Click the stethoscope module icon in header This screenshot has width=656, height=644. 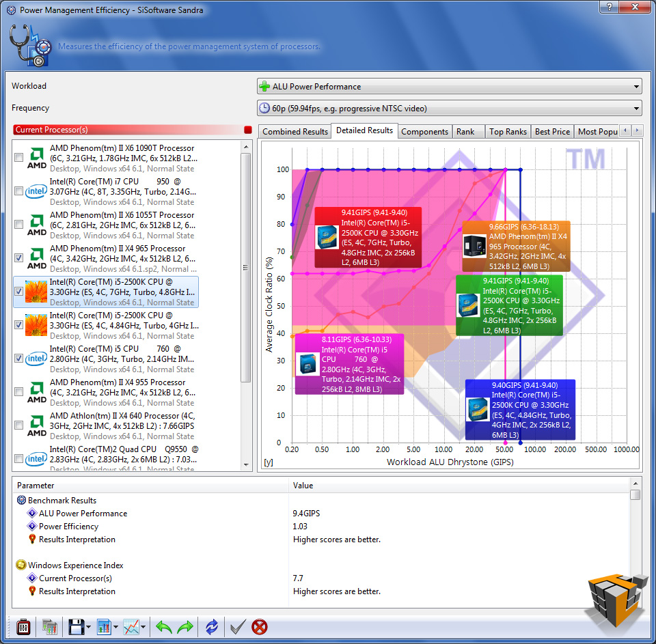[29, 45]
